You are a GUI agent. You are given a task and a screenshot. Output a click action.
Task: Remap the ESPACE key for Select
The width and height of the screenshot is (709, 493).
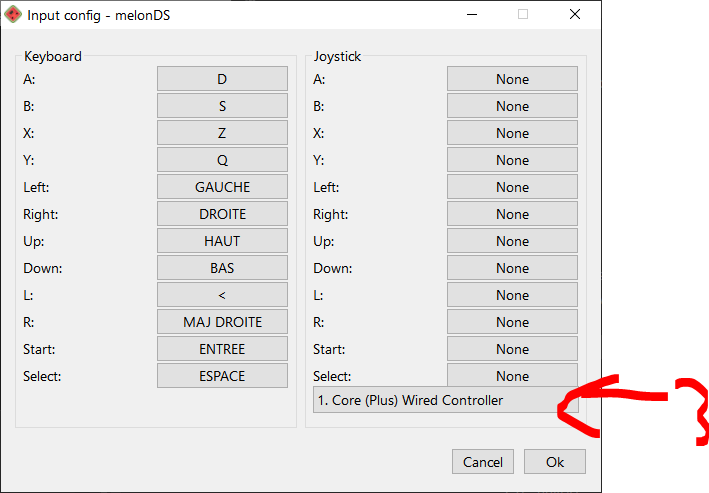[222, 376]
